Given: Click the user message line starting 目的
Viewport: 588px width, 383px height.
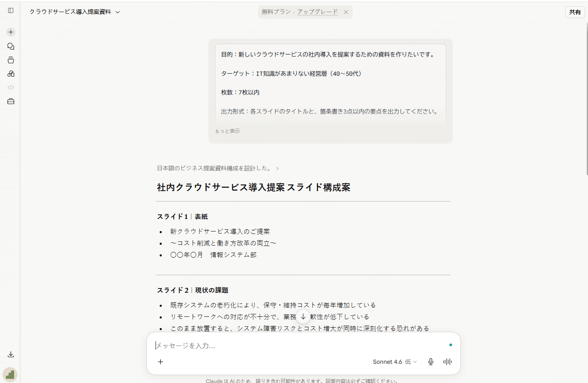Looking at the screenshot, I should click(x=329, y=55).
